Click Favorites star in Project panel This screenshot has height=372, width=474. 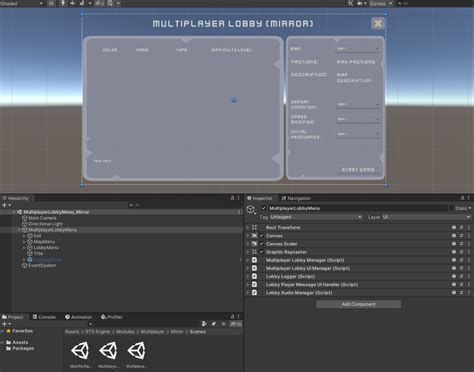click(x=8, y=331)
